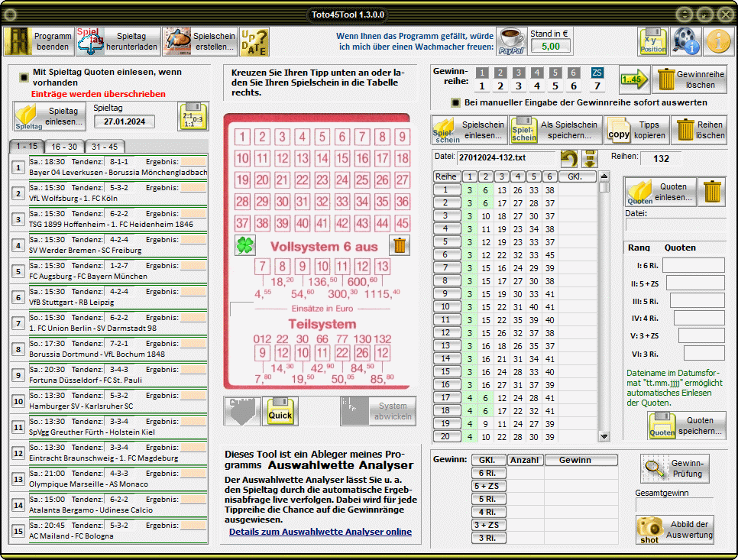The height and width of the screenshot is (560, 738).
Task: Mark number 7 on the ticket grid
Action: coord(362,137)
